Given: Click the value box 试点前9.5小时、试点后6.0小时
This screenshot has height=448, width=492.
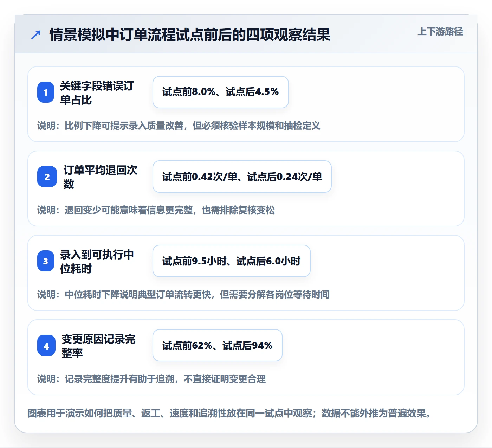Looking at the screenshot, I should coord(232,261).
